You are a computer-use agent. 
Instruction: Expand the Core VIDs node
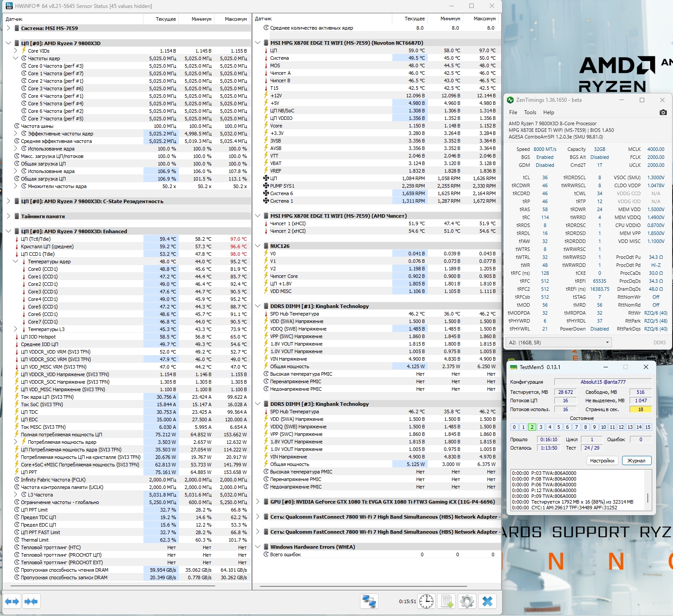(x=15, y=51)
